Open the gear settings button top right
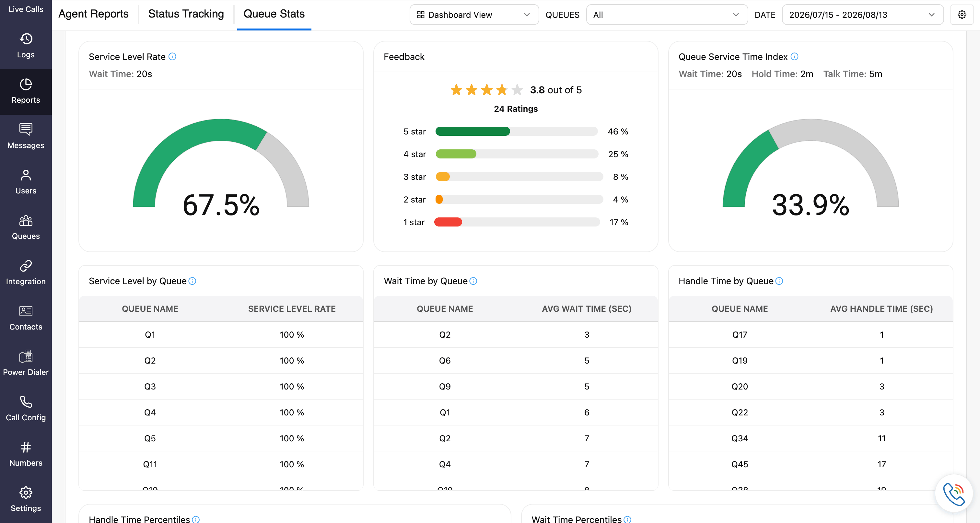 pos(962,15)
